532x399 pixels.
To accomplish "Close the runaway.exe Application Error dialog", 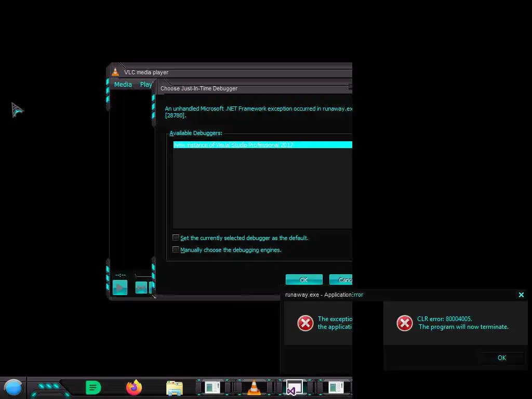I will pos(521,295).
